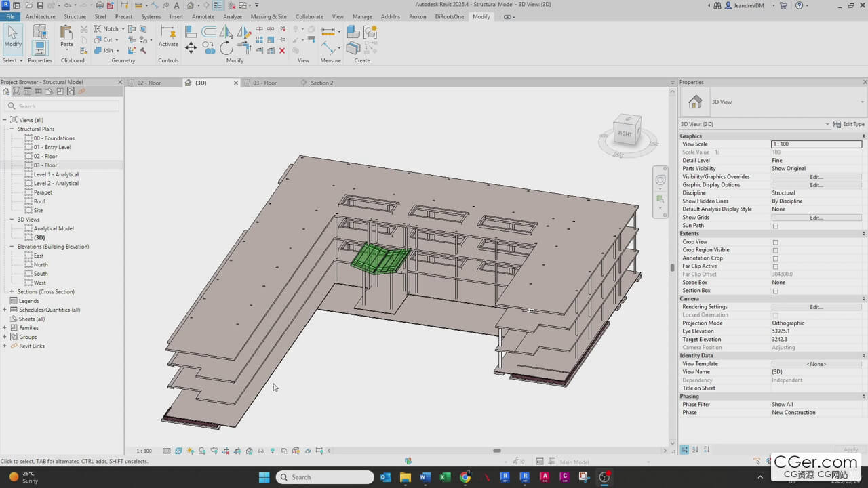Open the Annotate ribbon tab

[203, 16]
